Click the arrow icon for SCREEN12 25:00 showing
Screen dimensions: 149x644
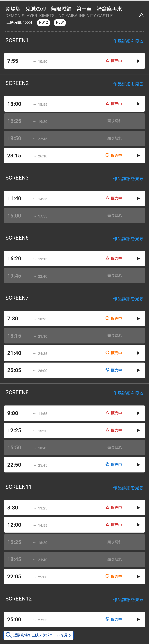point(138,619)
